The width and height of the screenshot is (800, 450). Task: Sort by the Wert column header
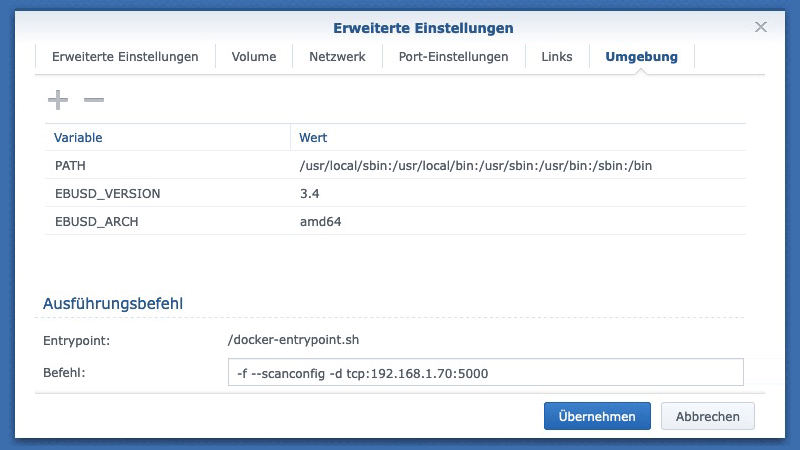coord(313,137)
